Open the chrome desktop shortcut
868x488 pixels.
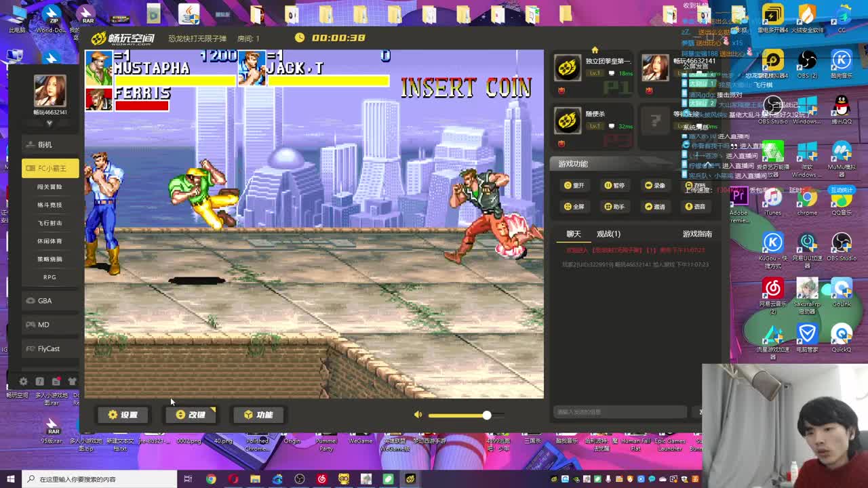pyautogui.click(x=807, y=201)
